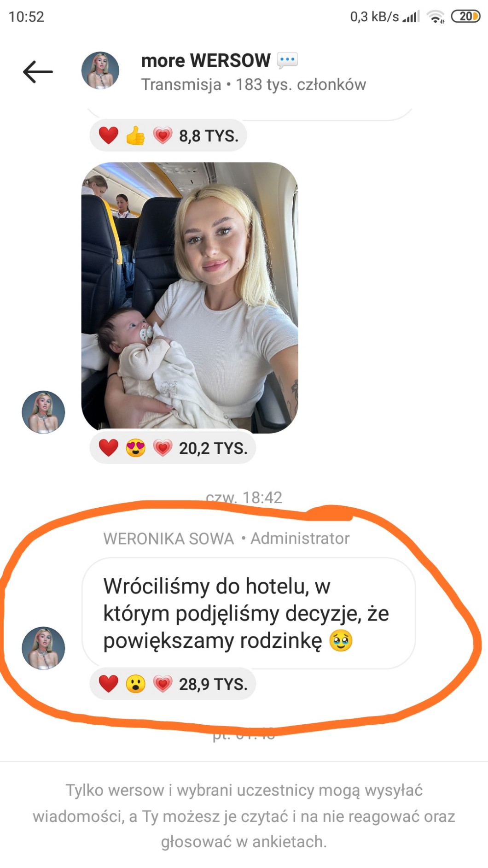This screenshot has height=868, width=488.
Task: Open the more WERSOW channel title
Action: [205, 60]
